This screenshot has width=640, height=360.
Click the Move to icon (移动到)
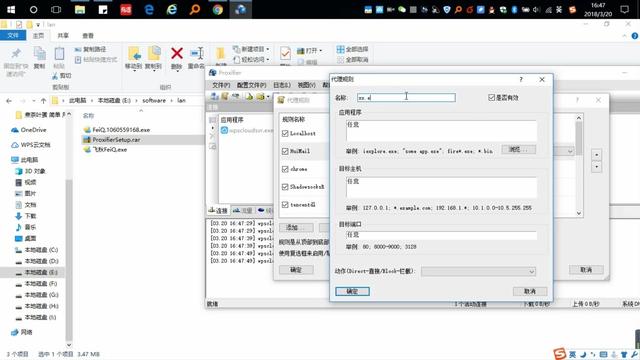[134, 54]
